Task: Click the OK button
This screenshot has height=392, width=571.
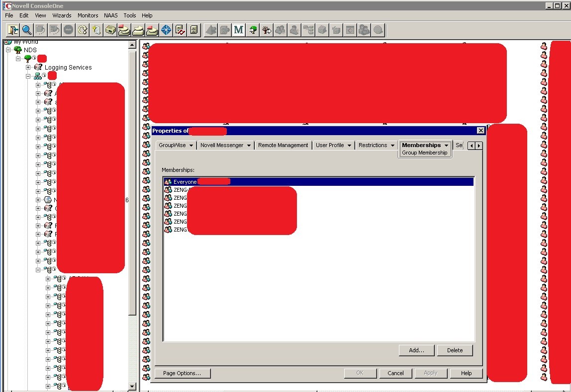Action: (360, 373)
